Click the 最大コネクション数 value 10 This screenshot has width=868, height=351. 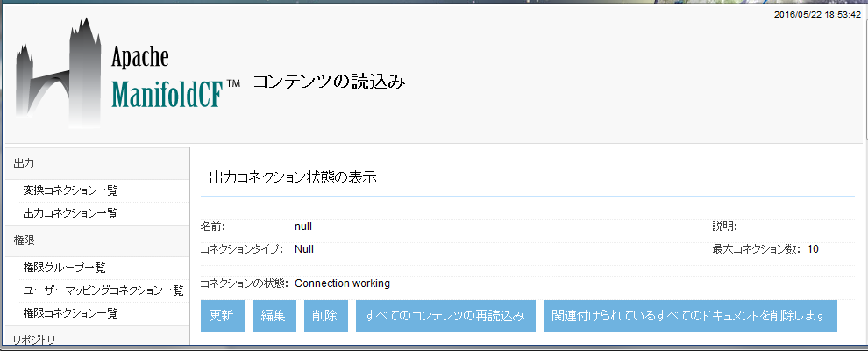point(813,249)
